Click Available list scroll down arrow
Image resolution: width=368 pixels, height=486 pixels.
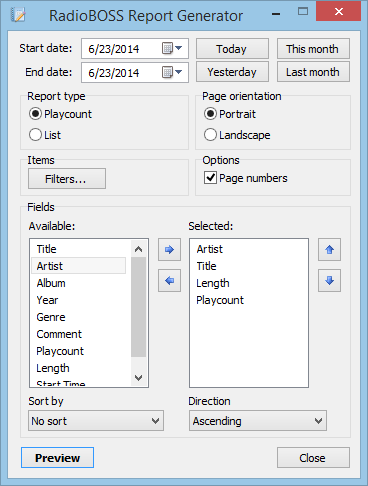138,378
